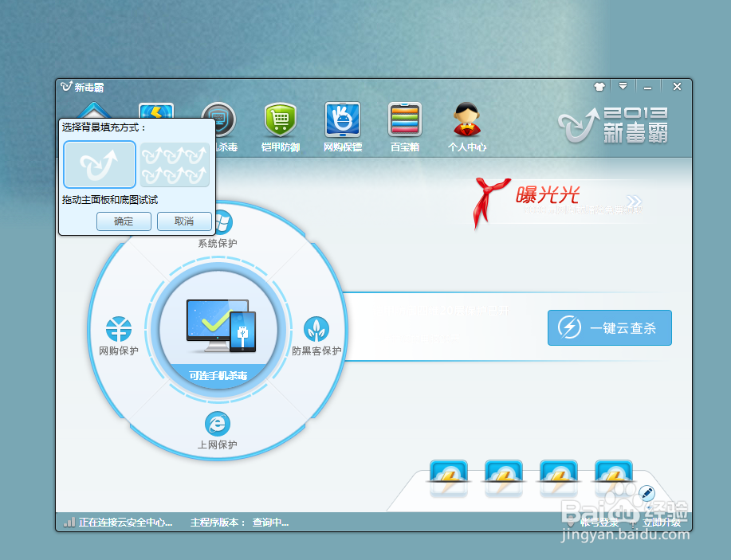This screenshot has height=560, width=731.
Task: Open 帐号登录 account login link
Action: point(599,523)
